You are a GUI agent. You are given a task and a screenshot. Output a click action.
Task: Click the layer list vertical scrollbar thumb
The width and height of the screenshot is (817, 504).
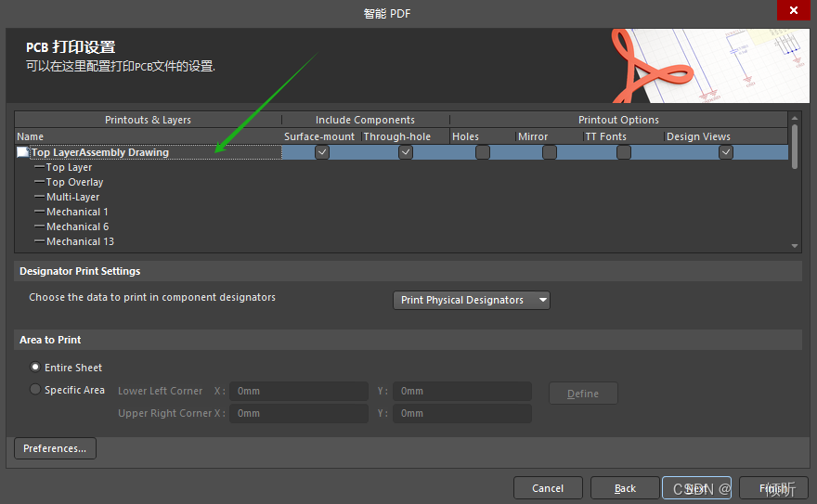[x=795, y=147]
